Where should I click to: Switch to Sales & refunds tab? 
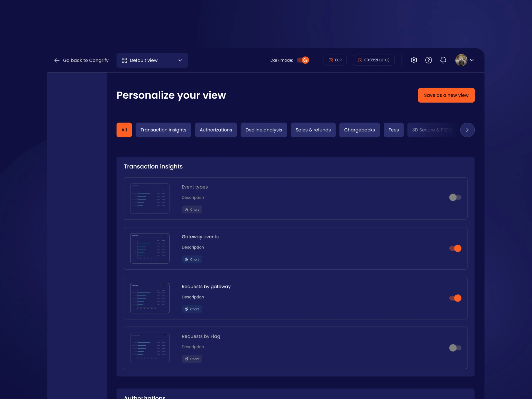(x=313, y=130)
